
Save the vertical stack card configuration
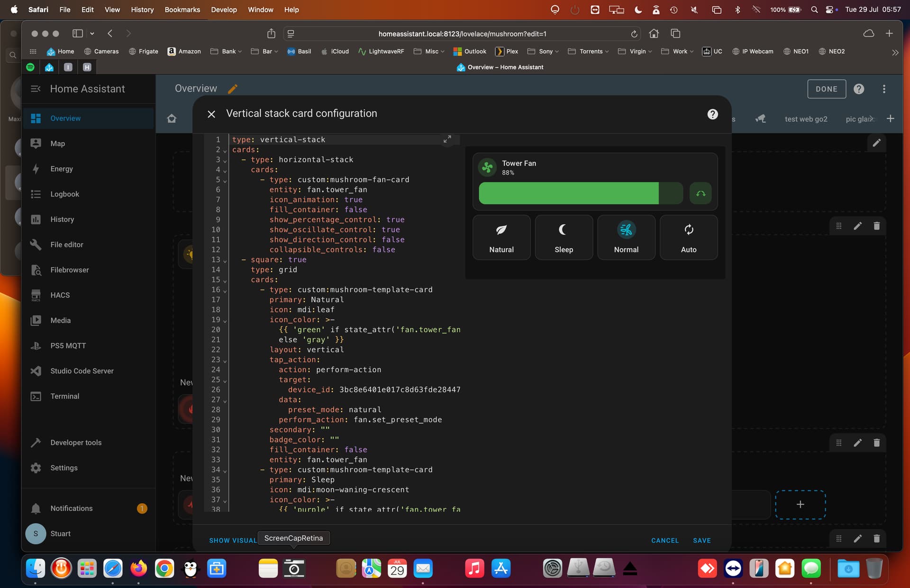[701, 540]
